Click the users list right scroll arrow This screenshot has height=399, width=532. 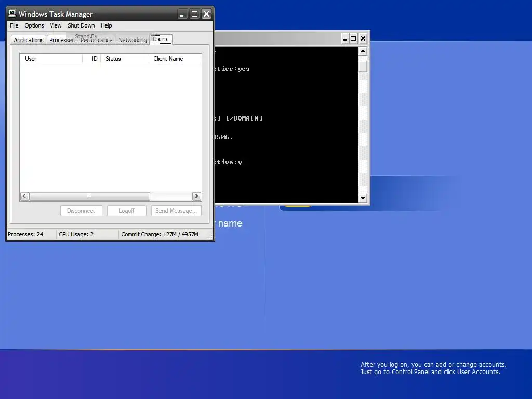pos(196,196)
